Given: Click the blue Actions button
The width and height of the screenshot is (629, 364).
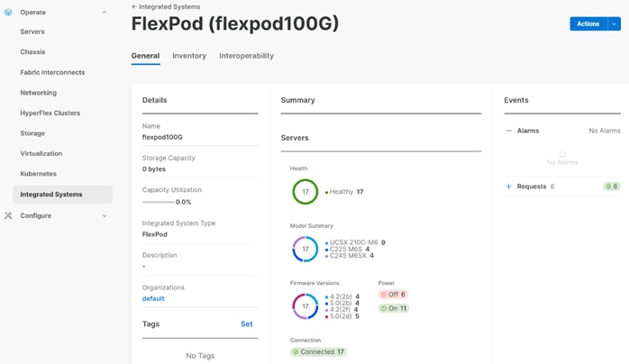Looking at the screenshot, I should tap(588, 23).
